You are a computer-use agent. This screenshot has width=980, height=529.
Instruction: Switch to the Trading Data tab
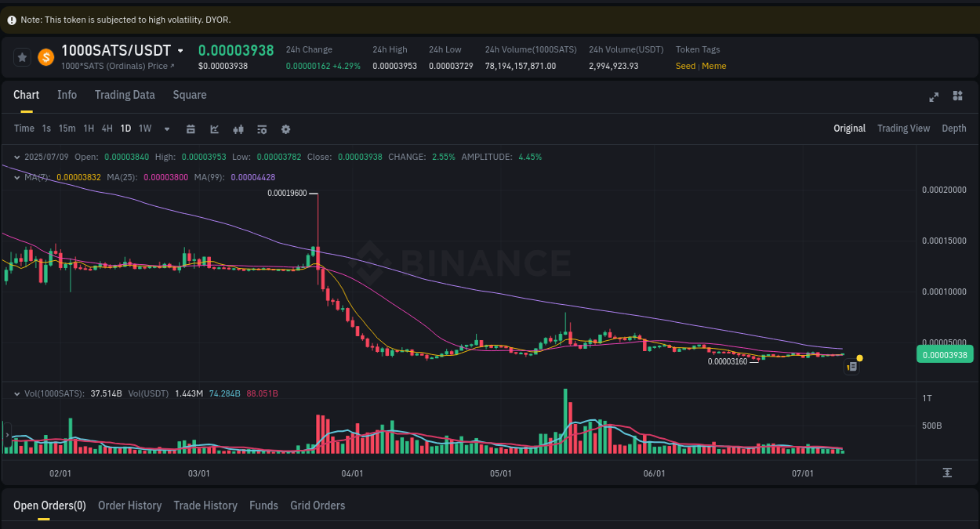point(125,95)
